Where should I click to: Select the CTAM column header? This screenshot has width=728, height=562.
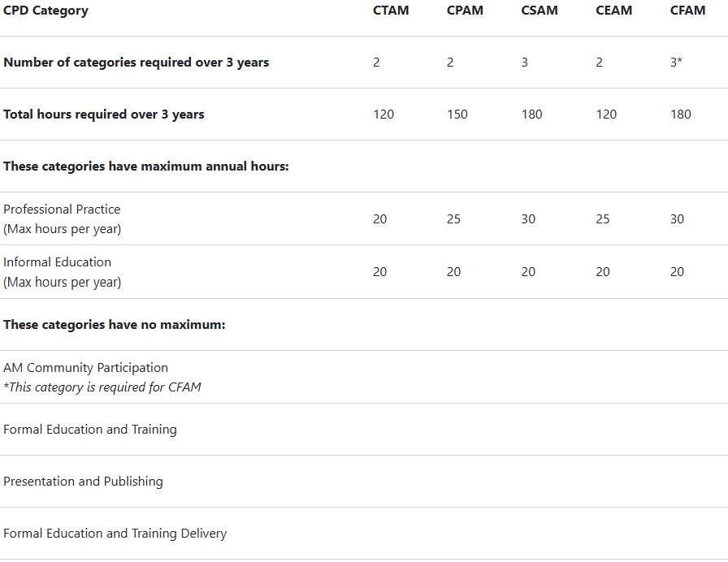pos(391,11)
